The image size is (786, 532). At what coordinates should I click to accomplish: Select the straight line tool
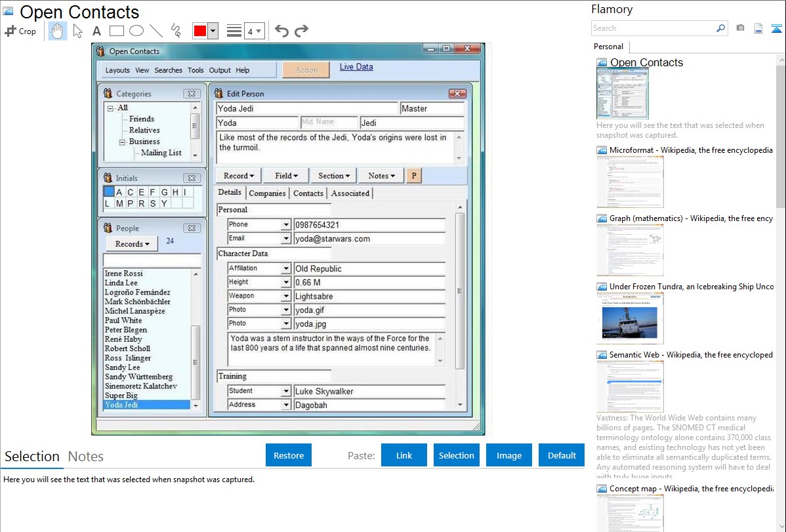click(x=156, y=31)
